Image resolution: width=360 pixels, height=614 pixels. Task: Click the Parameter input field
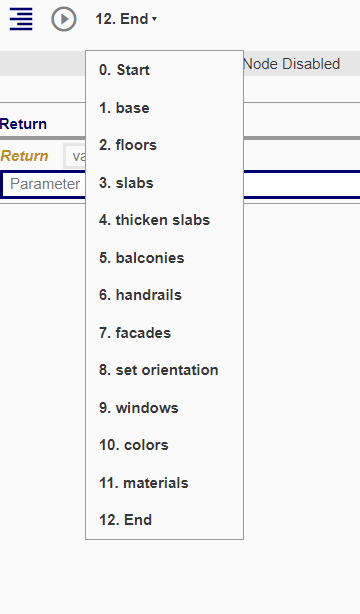tap(181, 184)
